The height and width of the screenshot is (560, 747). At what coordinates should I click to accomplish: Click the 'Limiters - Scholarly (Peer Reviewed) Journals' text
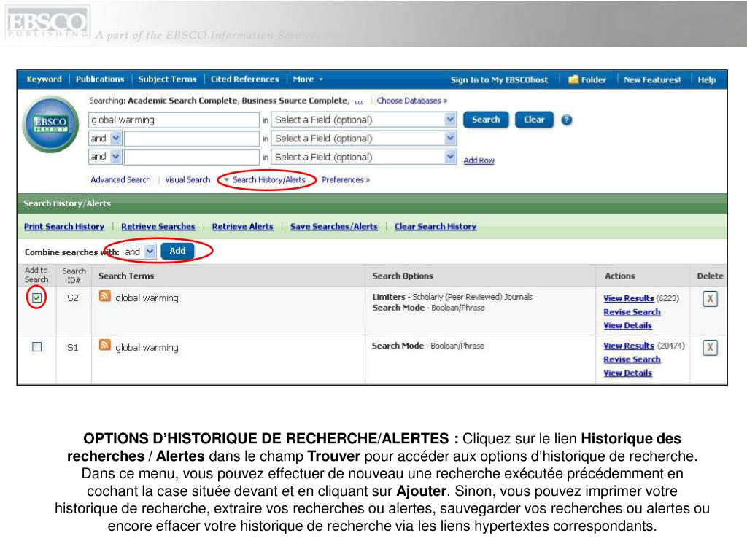pos(452,297)
